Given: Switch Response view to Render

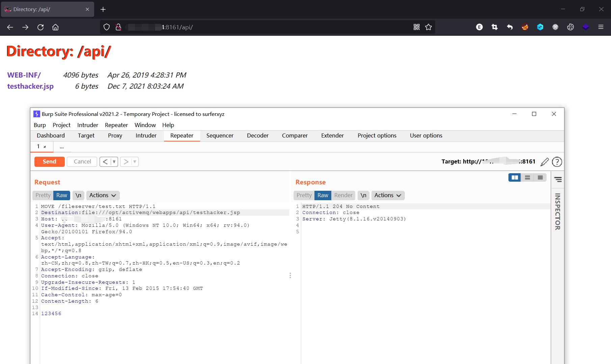Looking at the screenshot, I should coord(343,195).
